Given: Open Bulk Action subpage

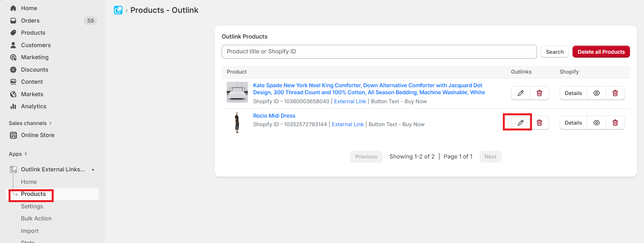Looking at the screenshot, I should pyautogui.click(x=36, y=218).
